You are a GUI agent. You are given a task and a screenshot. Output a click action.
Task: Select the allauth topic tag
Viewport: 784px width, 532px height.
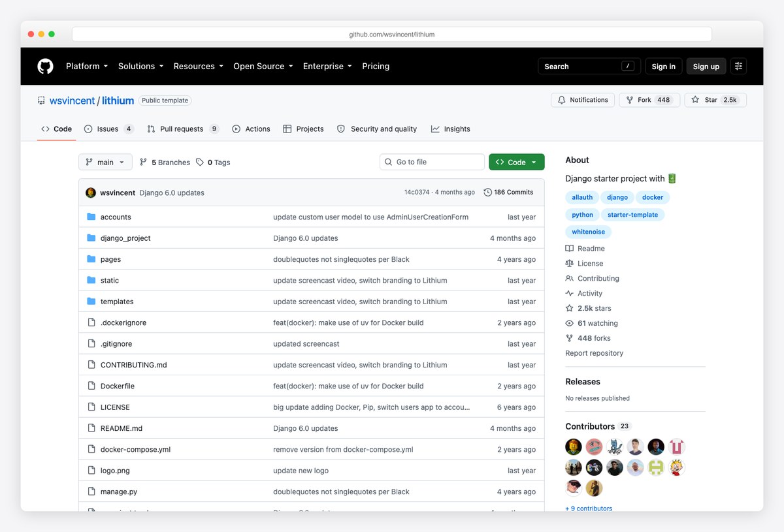pyautogui.click(x=582, y=197)
